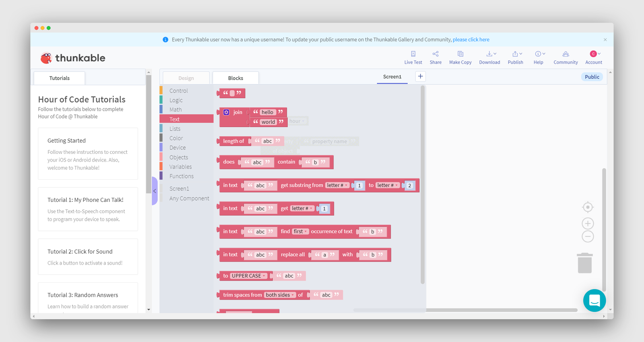This screenshot has width=644, height=342.
Task: Select the 'length of' block
Action: pos(233,141)
